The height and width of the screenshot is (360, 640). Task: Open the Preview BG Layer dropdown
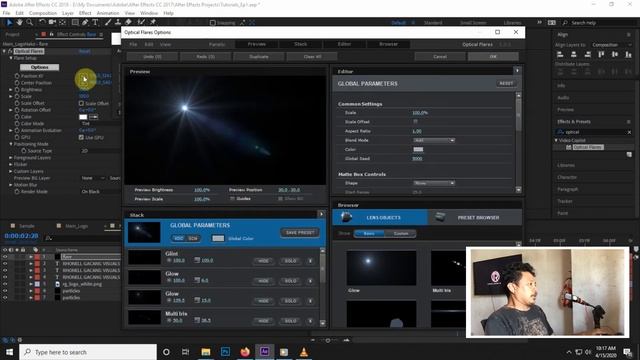pos(93,178)
